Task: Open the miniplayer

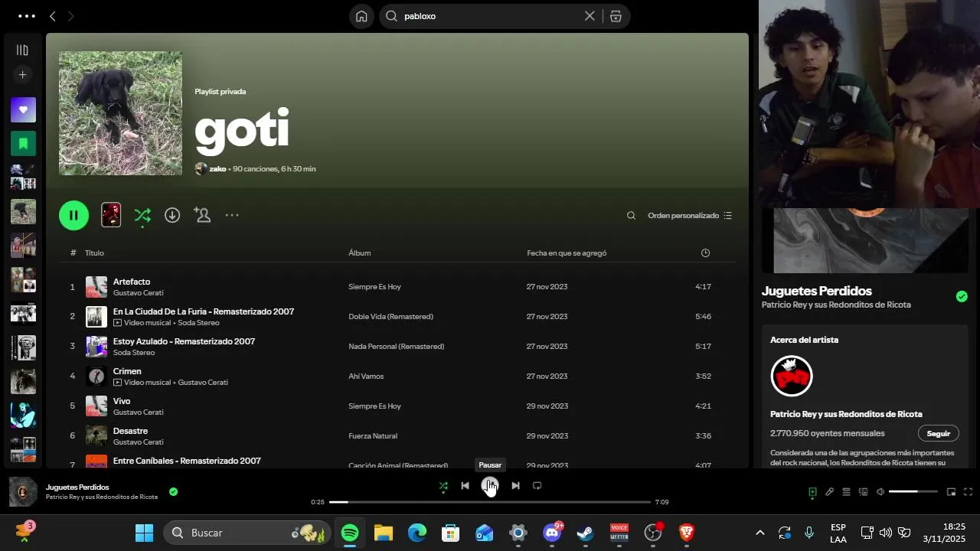Action: tap(951, 492)
